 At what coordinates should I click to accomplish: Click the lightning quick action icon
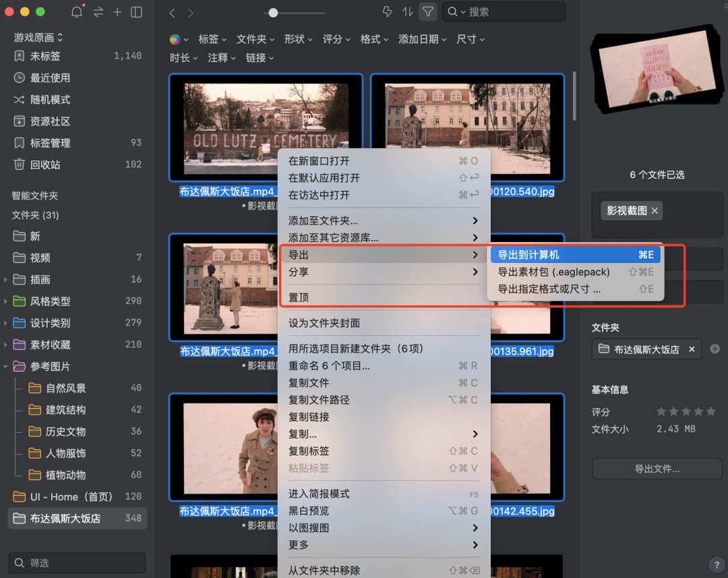pos(387,11)
